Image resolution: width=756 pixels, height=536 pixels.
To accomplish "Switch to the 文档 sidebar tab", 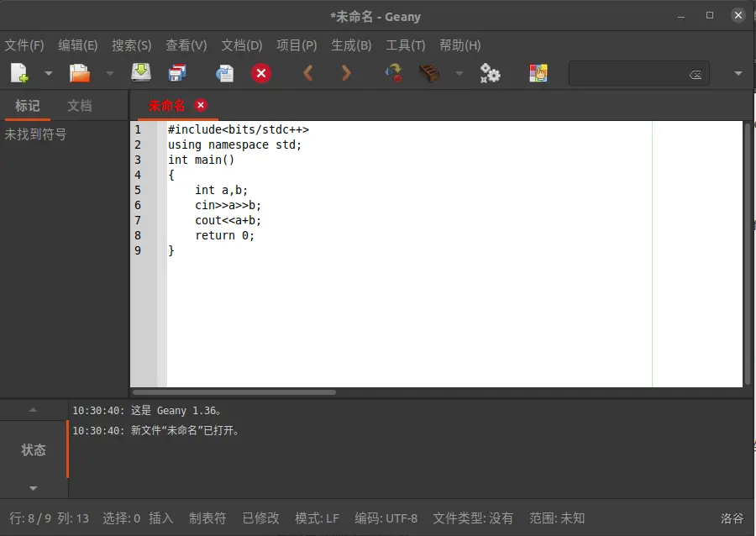I will [x=80, y=106].
